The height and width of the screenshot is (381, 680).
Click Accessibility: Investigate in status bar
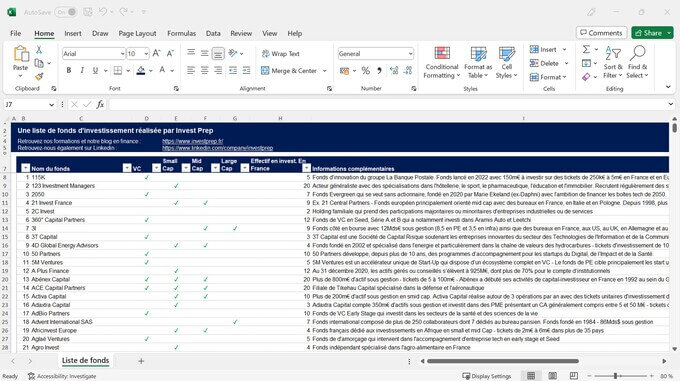pos(62,376)
